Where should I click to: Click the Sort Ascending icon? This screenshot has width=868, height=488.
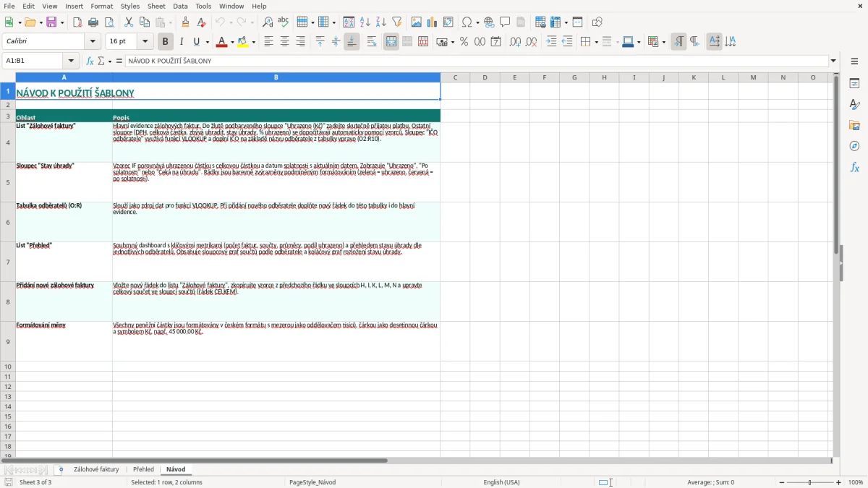click(365, 22)
